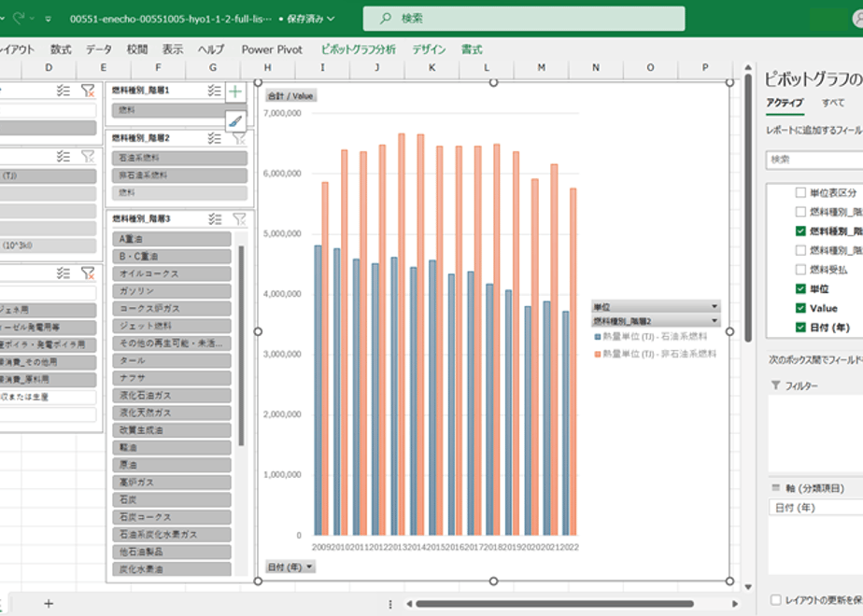This screenshot has height=616, width=863.
Task: Select ジェット燃料 slicer item
Action: [172, 326]
